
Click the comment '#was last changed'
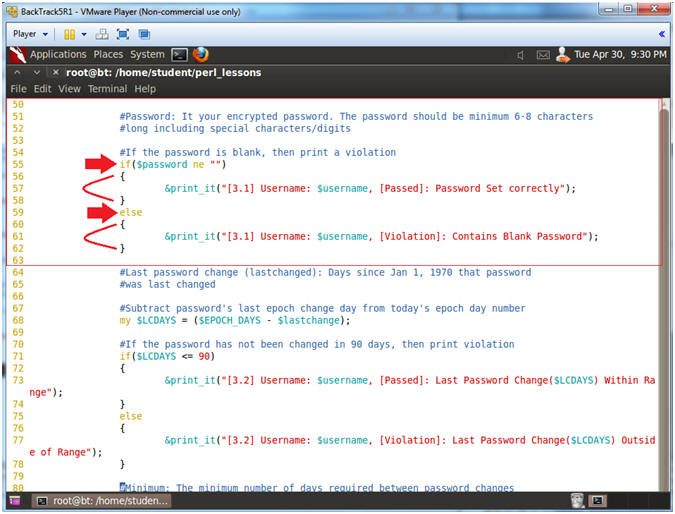pos(167,285)
